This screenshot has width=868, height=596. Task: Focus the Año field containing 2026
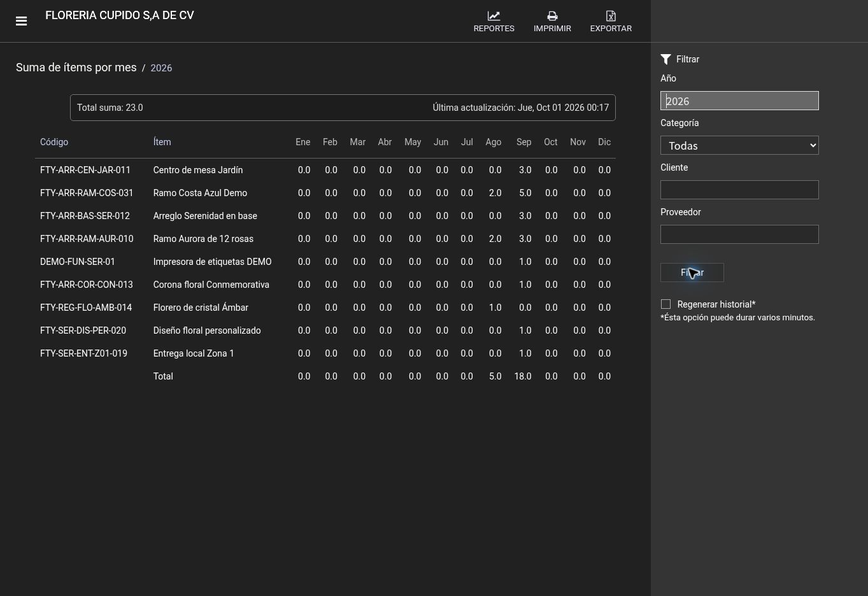coord(739,101)
